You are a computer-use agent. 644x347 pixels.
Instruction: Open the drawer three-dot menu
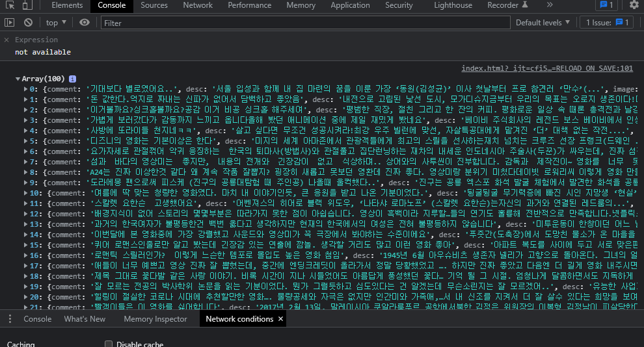(x=10, y=318)
